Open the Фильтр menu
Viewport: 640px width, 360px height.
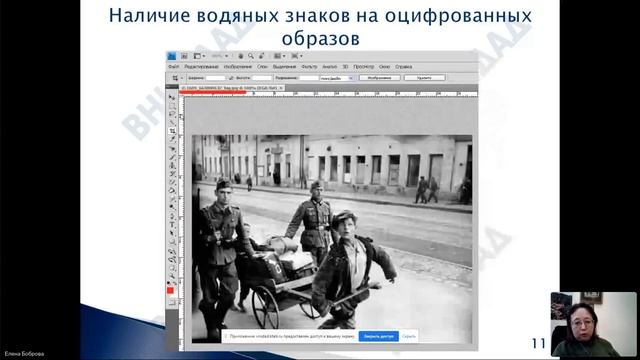pos(309,67)
